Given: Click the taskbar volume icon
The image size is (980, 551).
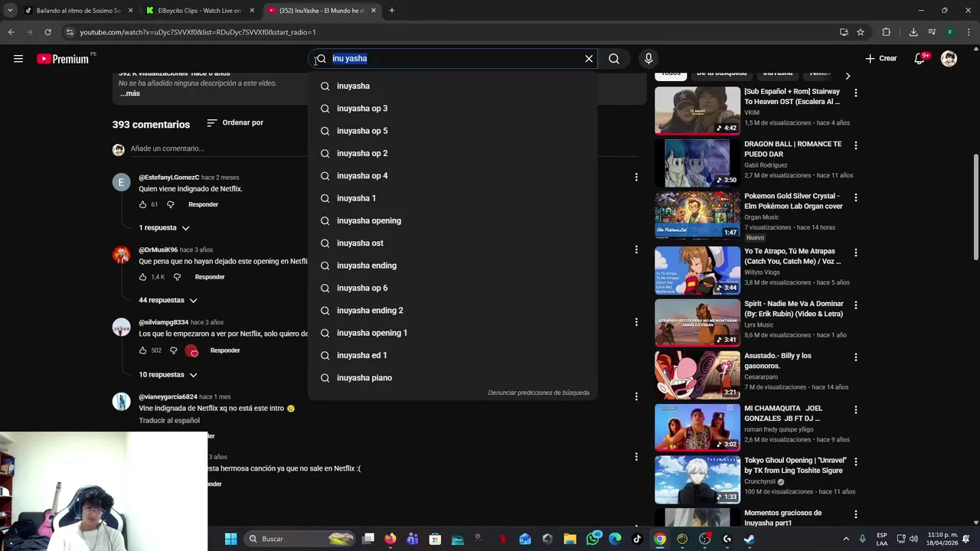Looking at the screenshot, I should pyautogui.click(x=913, y=539).
